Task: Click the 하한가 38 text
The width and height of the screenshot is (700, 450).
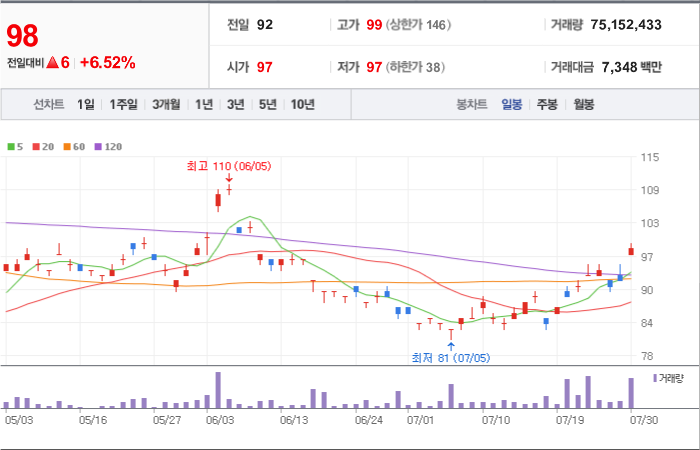Action: tap(415, 67)
